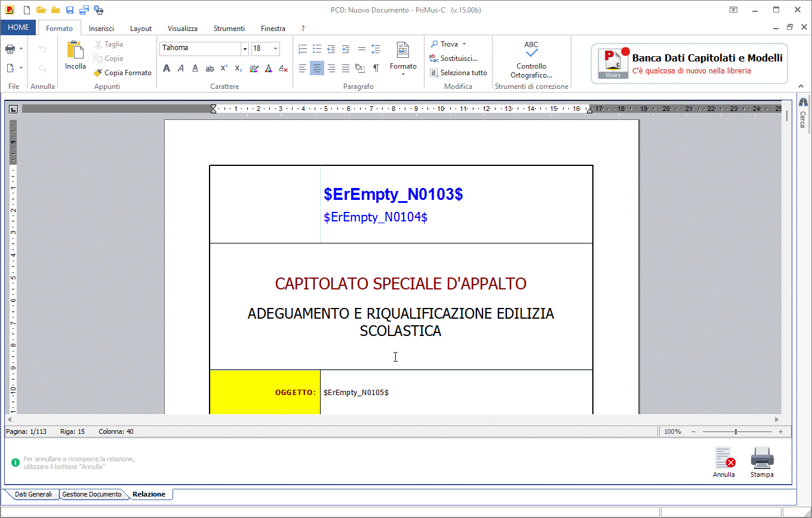Click Seleziona tutto
This screenshot has height=518, width=812.
459,73
